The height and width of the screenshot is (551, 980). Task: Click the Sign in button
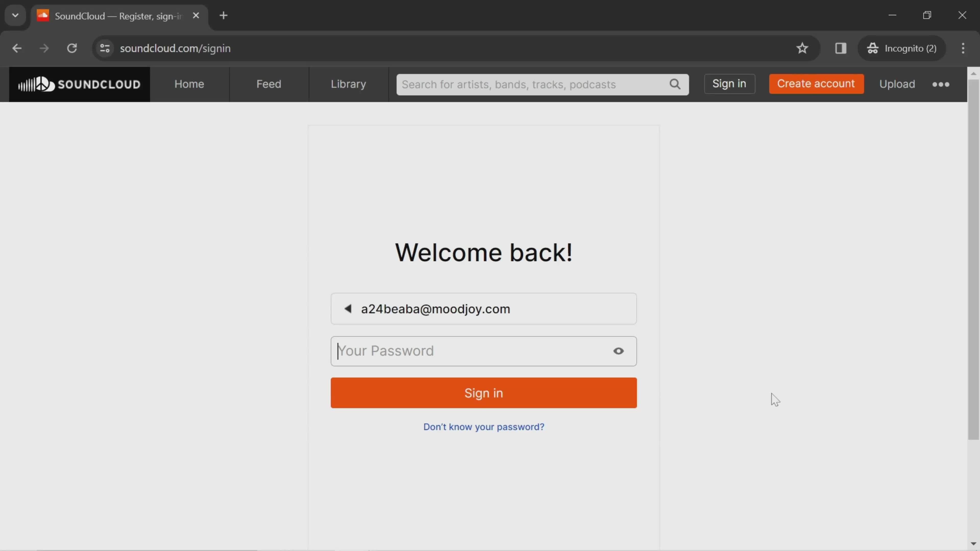484,393
